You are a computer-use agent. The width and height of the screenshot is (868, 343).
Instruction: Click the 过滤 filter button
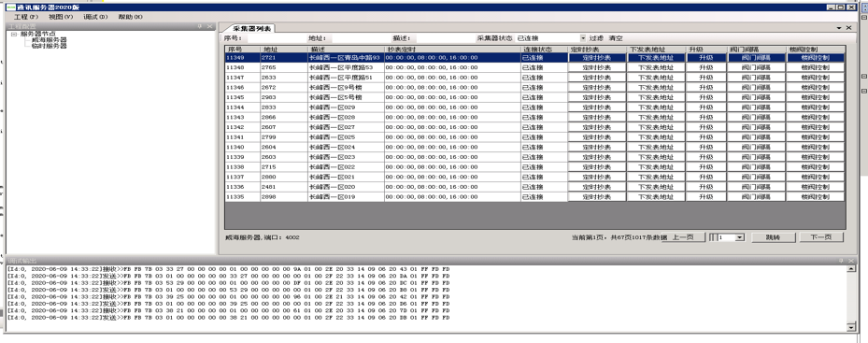(x=596, y=38)
